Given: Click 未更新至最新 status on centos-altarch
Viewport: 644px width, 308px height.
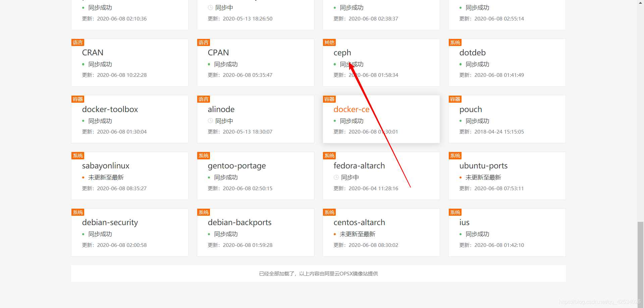Looking at the screenshot, I should [x=358, y=234].
